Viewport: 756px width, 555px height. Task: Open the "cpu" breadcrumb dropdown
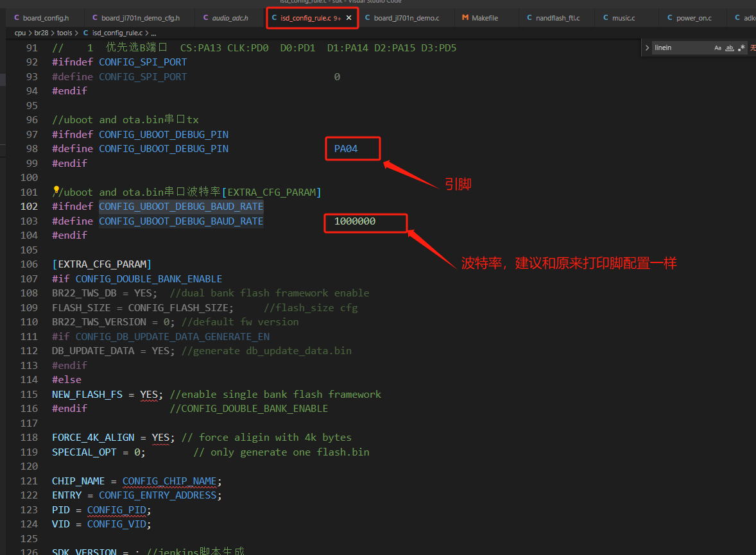click(x=20, y=33)
